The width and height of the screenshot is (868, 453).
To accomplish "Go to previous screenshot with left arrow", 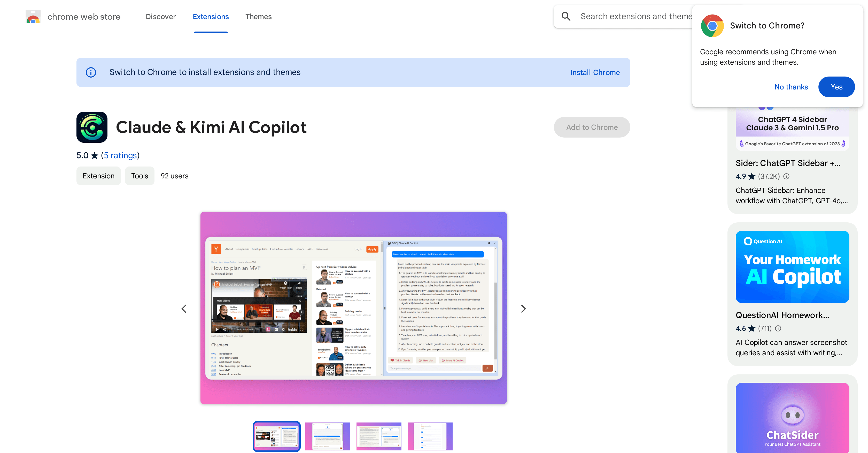I will 184,309.
